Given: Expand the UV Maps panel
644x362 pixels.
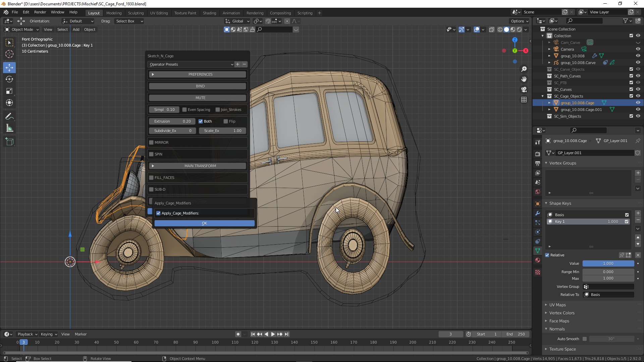Looking at the screenshot, I should [557, 305].
